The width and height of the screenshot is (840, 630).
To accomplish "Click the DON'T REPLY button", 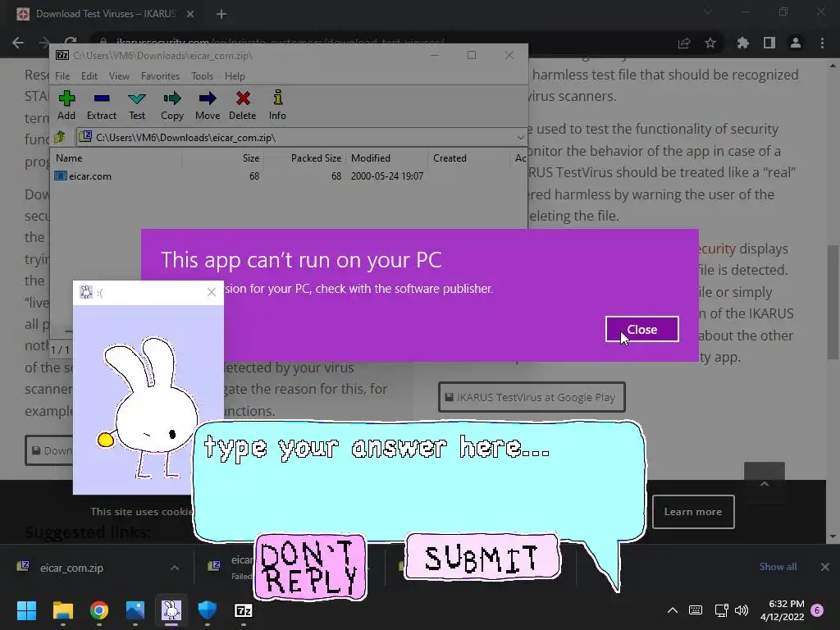I will click(x=311, y=568).
